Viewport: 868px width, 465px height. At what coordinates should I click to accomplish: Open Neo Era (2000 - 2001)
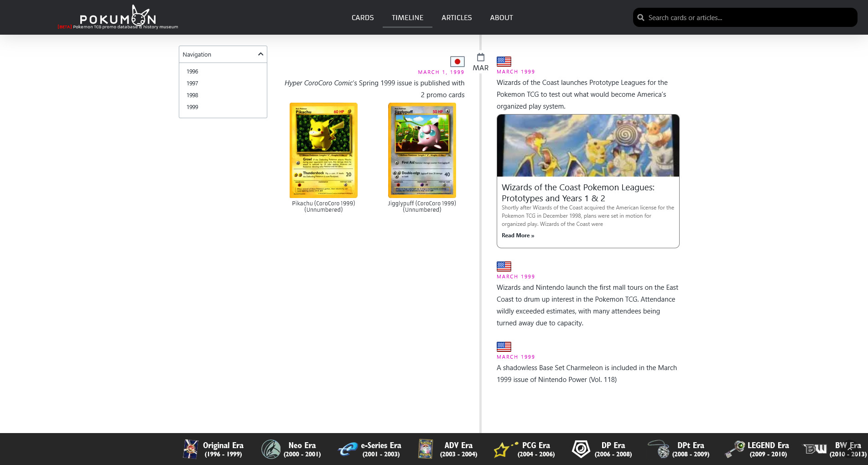tap(291, 449)
